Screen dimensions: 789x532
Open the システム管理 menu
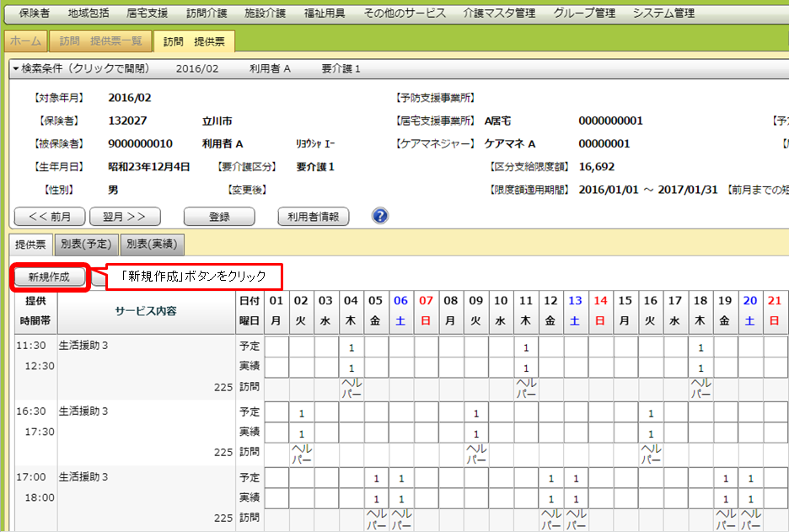pyautogui.click(x=663, y=13)
